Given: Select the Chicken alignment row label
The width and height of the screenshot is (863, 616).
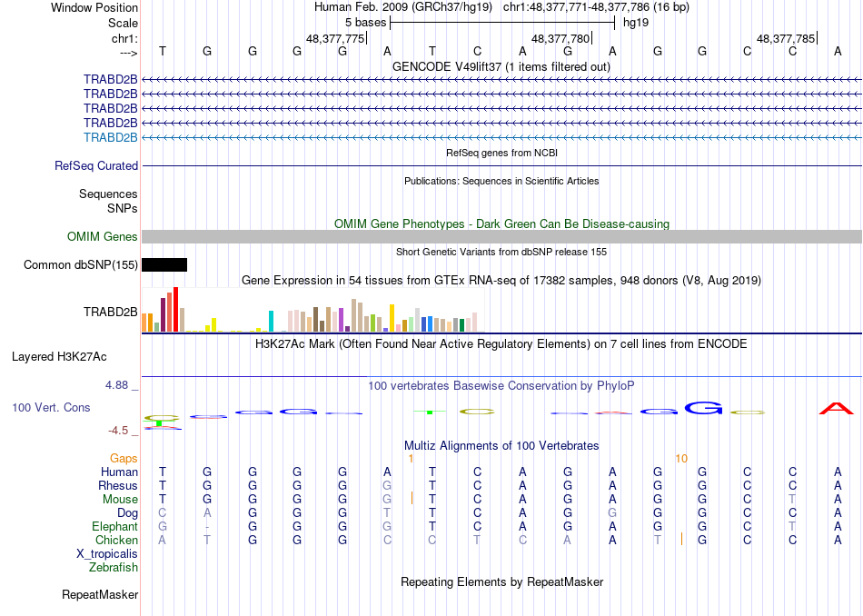Looking at the screenshot, I should click(x=116, y=540).
